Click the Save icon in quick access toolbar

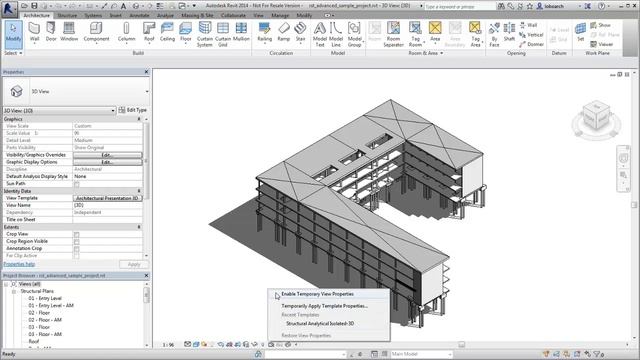pos(34,6)
